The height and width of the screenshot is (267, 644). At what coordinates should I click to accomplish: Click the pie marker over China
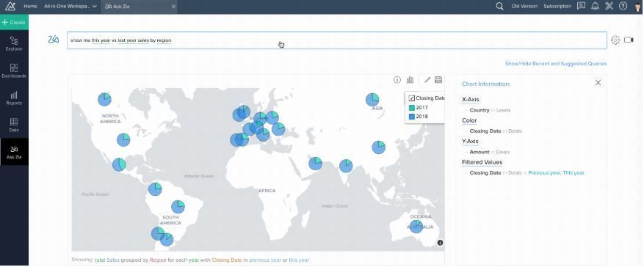tap(379, 147)
